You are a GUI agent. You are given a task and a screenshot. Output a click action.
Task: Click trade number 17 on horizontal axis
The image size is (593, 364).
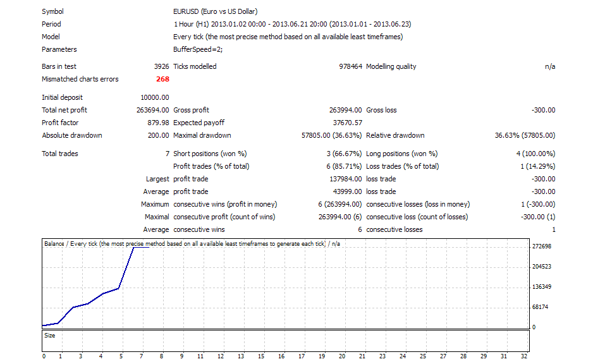(x=302, y=356)
